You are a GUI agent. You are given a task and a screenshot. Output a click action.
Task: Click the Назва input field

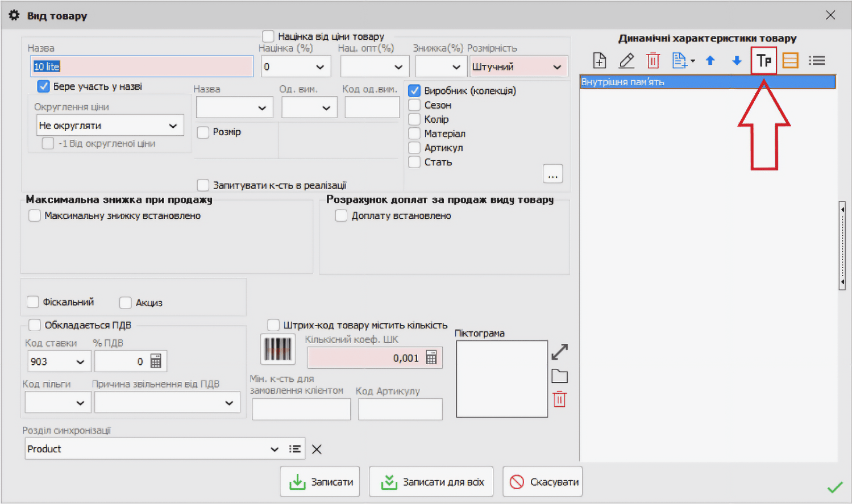(142, 66)
